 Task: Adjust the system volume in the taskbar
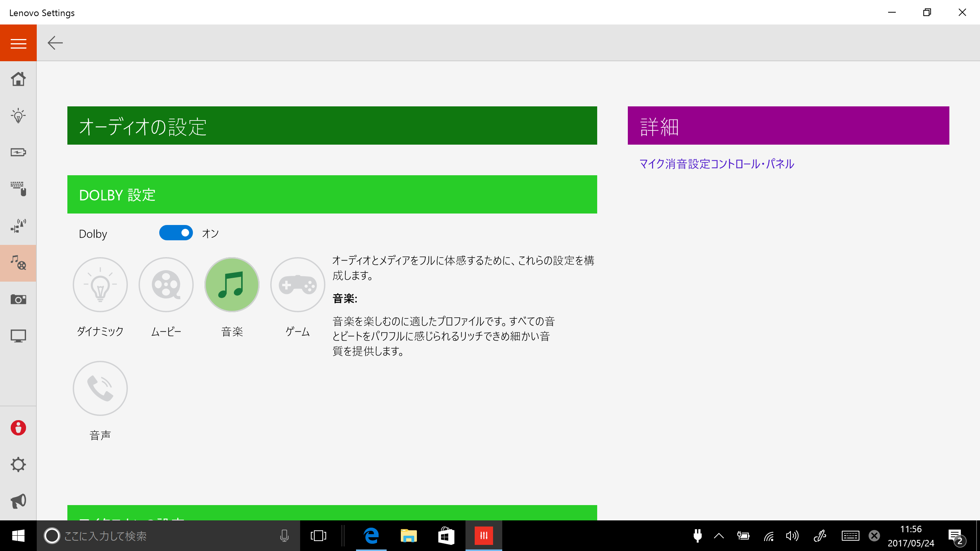[x=792, y=536]
